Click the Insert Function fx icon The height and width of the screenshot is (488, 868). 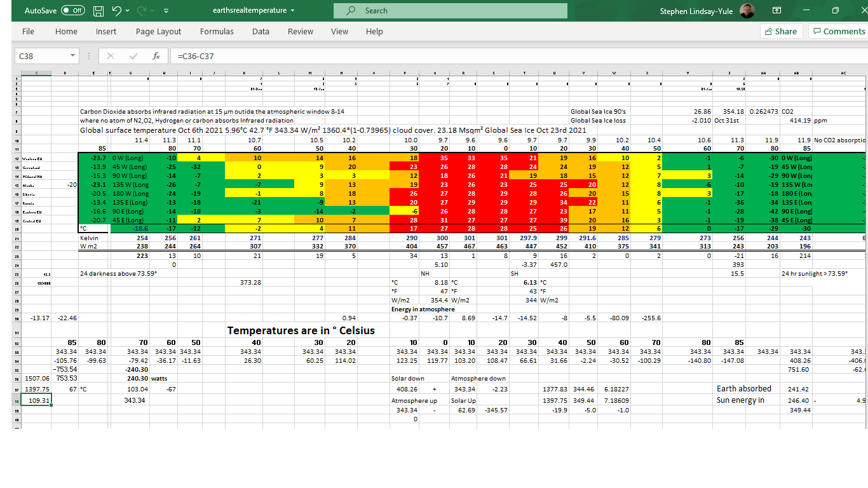pos(156,56)
